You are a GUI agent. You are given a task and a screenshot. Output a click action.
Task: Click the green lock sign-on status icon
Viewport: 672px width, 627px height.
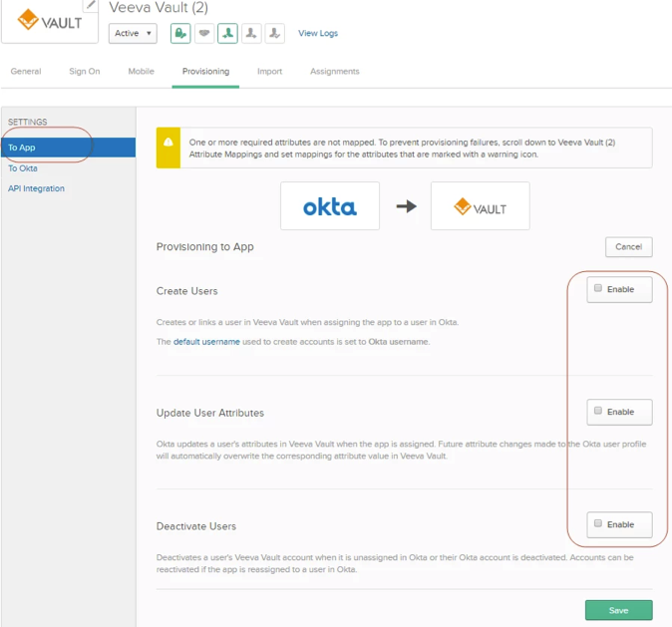180,33
